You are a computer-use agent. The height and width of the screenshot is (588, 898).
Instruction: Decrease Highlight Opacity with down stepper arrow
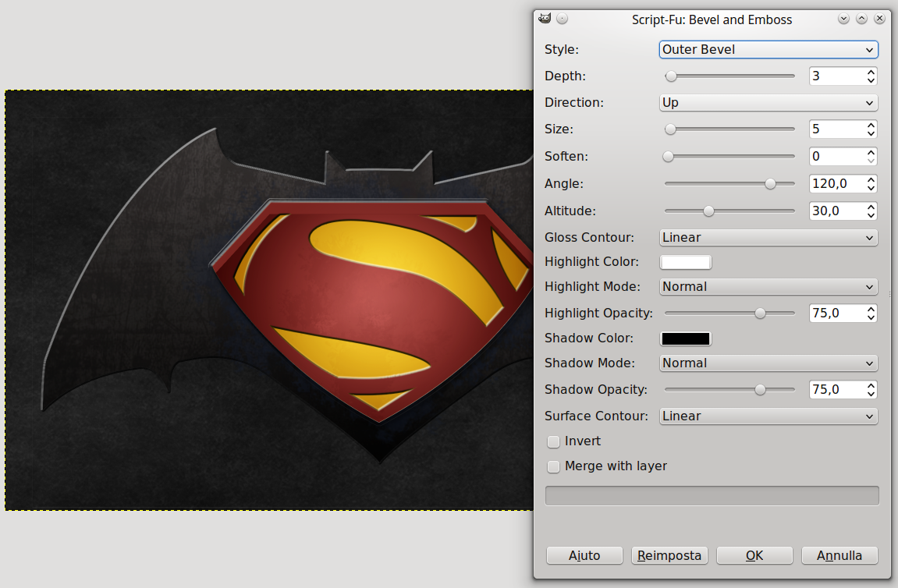[871, 317]
